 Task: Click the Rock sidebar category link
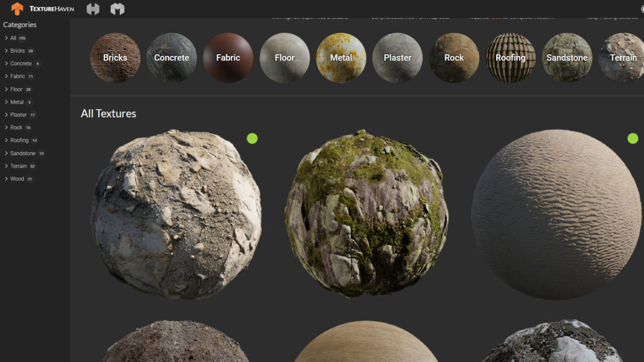(16, 128)
